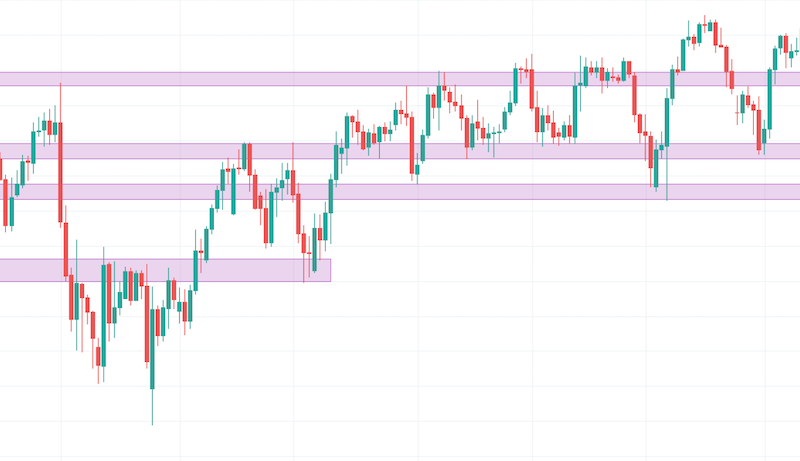Click the right end of the short bottom zone
The image size is (800, 461).
328,270
